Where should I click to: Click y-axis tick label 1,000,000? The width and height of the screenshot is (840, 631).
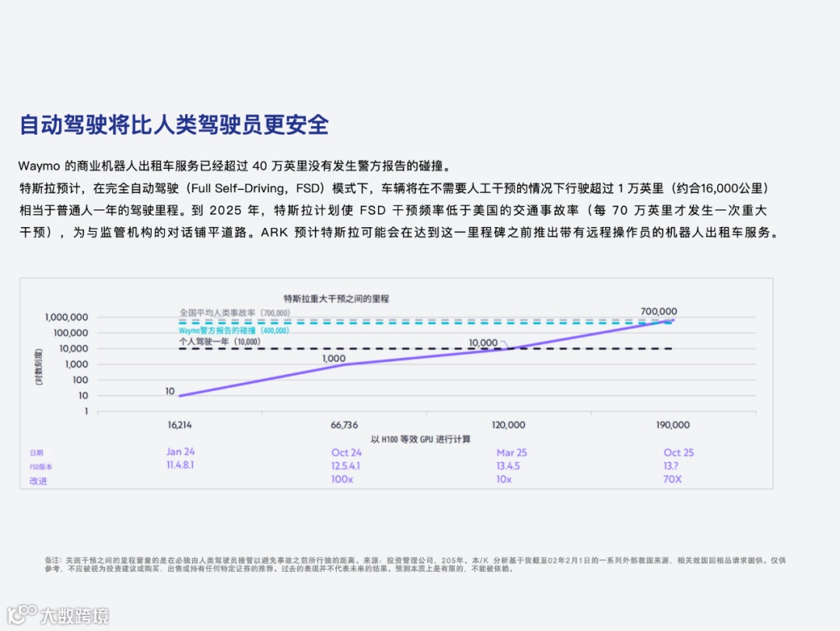66,317
